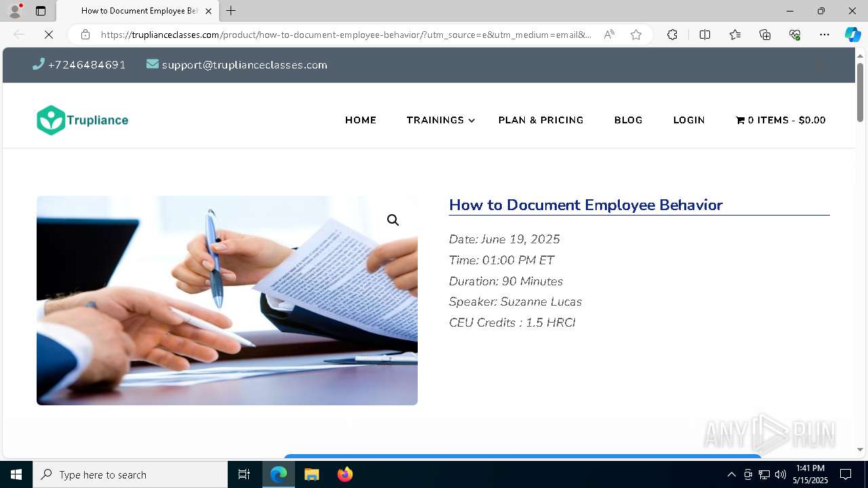Click the scrollbar down arrow
The width and height of the screenshot is (868, 488).
[x=861, y=449]
